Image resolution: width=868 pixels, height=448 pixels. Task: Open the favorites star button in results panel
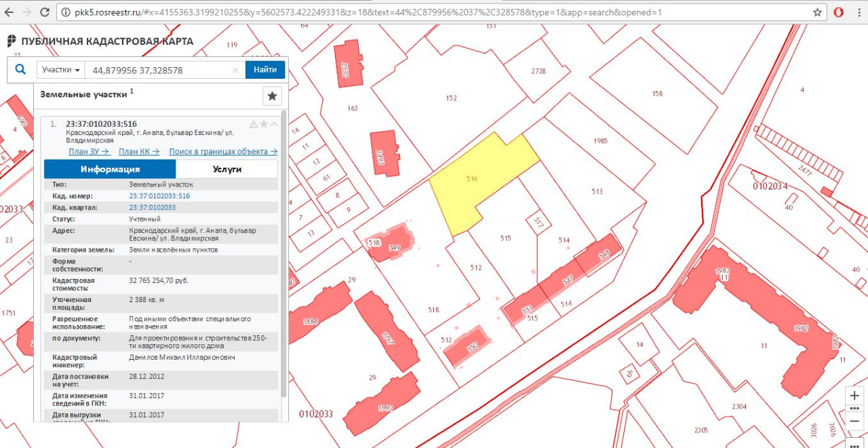pyautogui.click(x=272, y=96)
